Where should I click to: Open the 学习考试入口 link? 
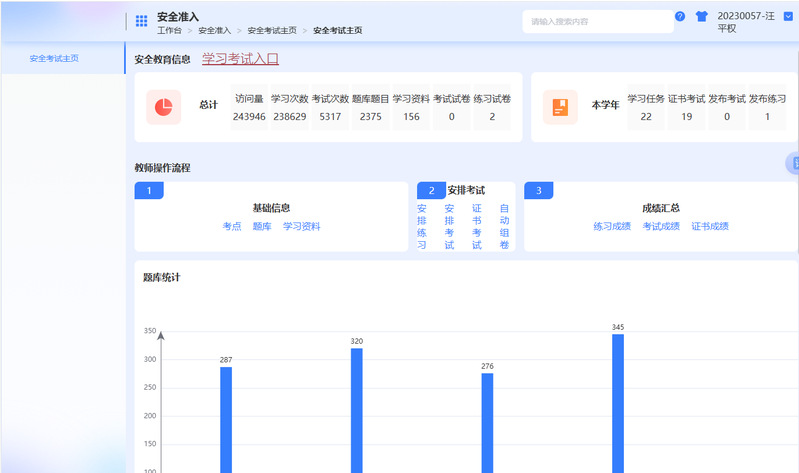(240, 59)
